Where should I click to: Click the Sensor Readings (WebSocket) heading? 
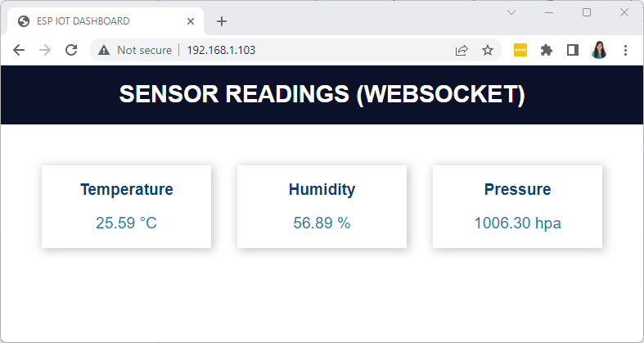click(x=322, y=94)
